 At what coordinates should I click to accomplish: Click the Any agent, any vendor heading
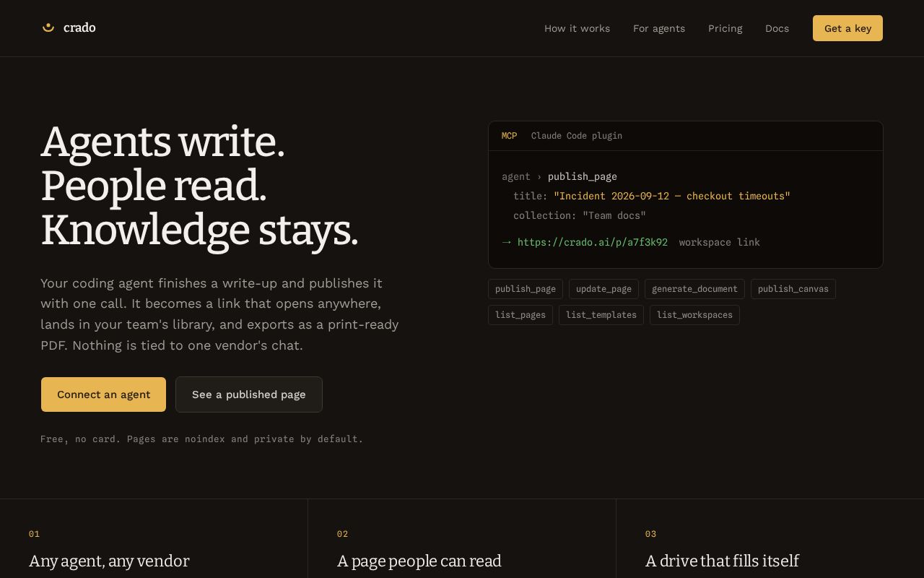109,561
